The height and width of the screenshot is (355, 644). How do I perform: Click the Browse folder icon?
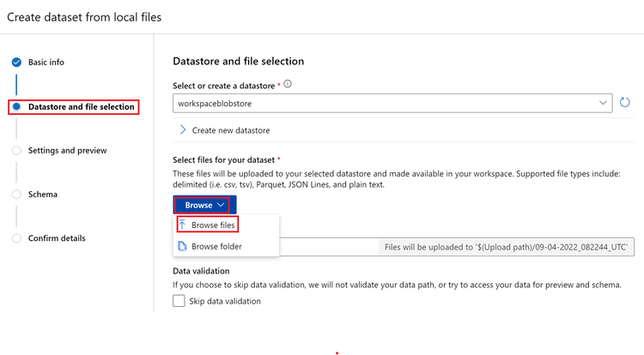182,246
